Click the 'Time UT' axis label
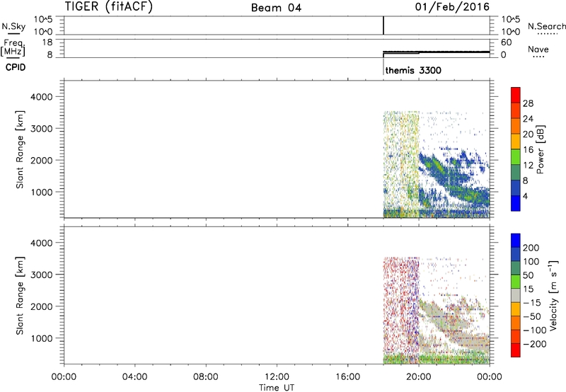This screenshot has height=392, width=566. click(277, 387)
